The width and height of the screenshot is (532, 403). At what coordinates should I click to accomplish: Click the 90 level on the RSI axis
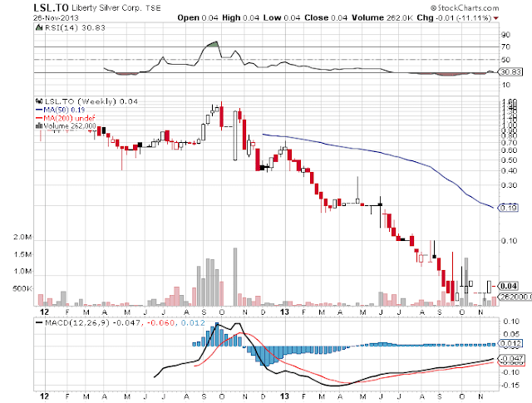(505, 35)
